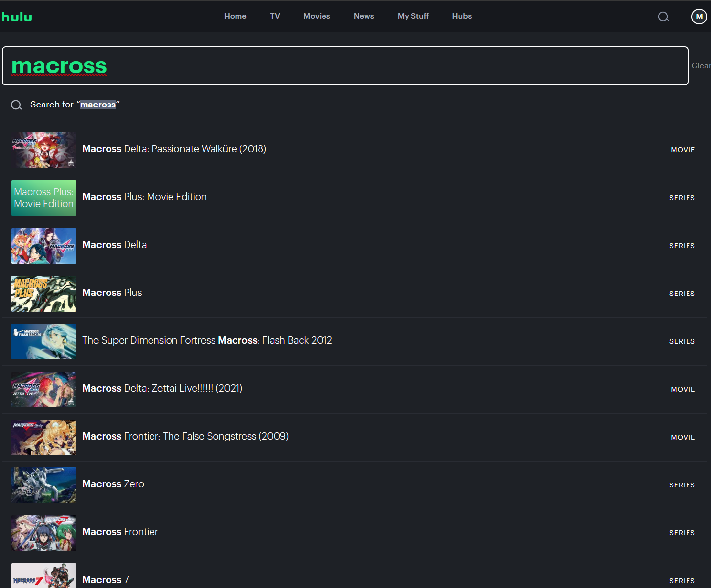Click MOVIE label on Zettai Live row
The height and width of the screenshot is (588, 711).
[x=683, y=389]
